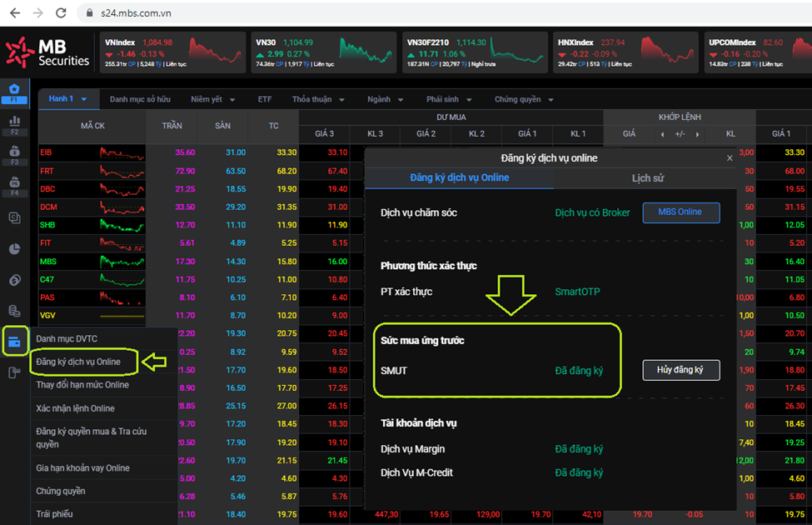Image resolution: width=812 pixels, height=525 pixels.
Task: Expand the Hanh 1 watchlist dropdown
Action: pos(84,99)
